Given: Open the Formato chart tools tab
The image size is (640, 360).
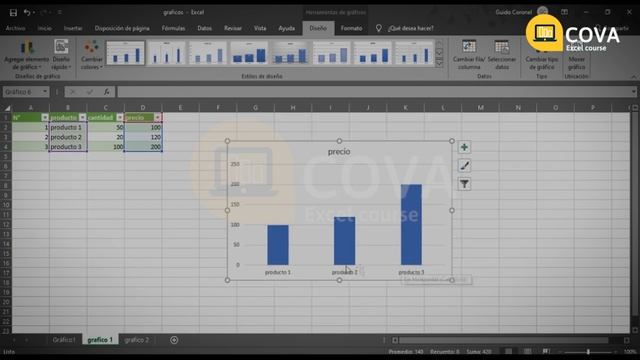Looking at the screenshot, I should point(351,28).
